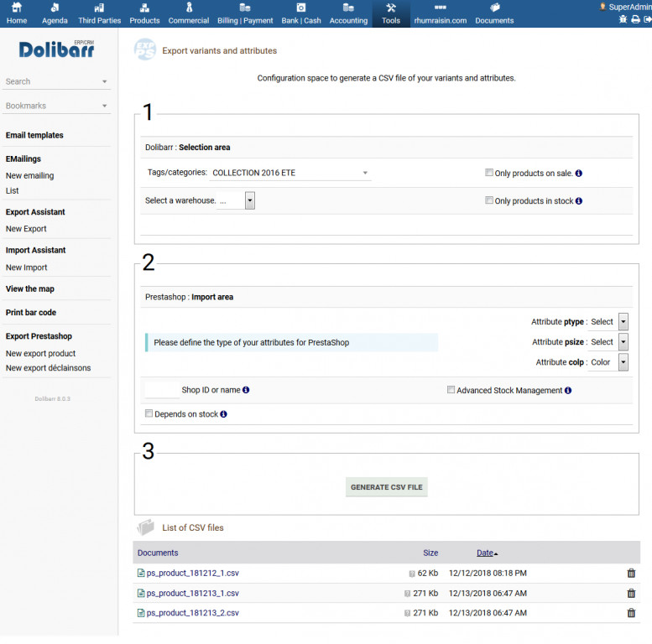
Task: Go to the Accounting menu
Action: tap(348, 13)
